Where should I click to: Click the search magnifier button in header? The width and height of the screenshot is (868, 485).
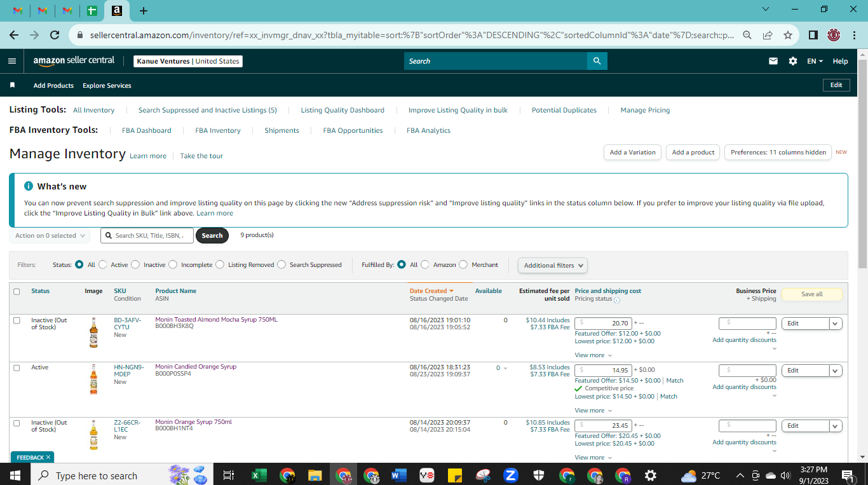pos(597,61)
